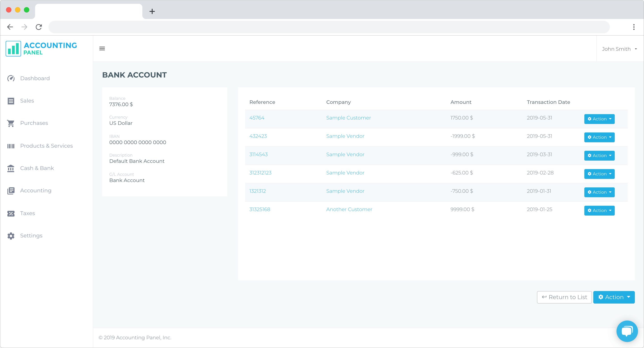
Task: Click the amount 9999.00 $
Action: [462, 209]
